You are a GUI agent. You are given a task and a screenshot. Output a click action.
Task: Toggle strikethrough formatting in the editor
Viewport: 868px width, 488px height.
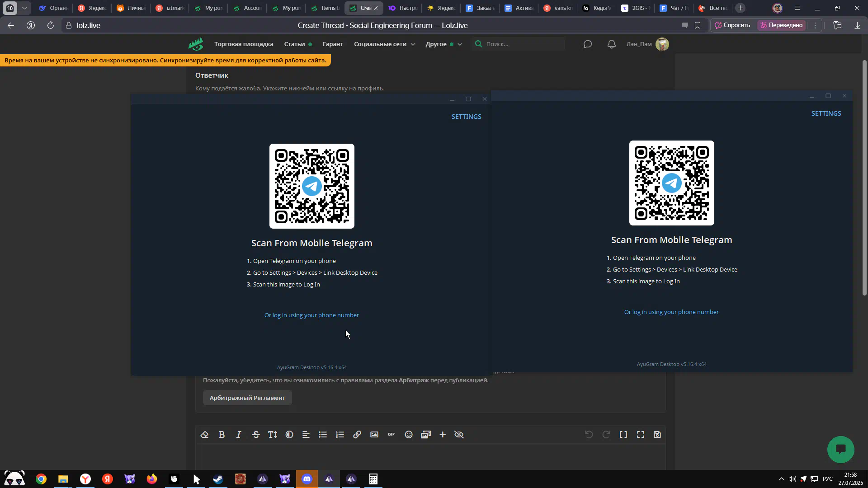click(x=256, y=435)
